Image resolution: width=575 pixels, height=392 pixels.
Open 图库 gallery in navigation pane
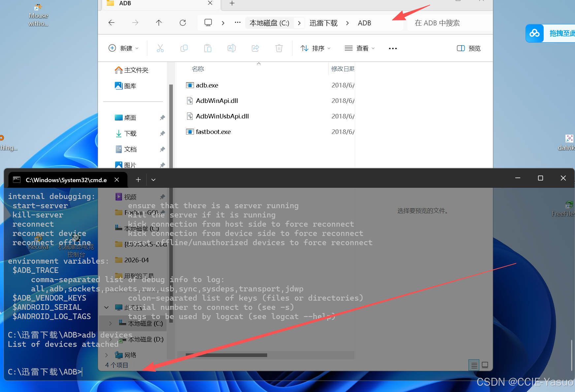pos(126,86)
